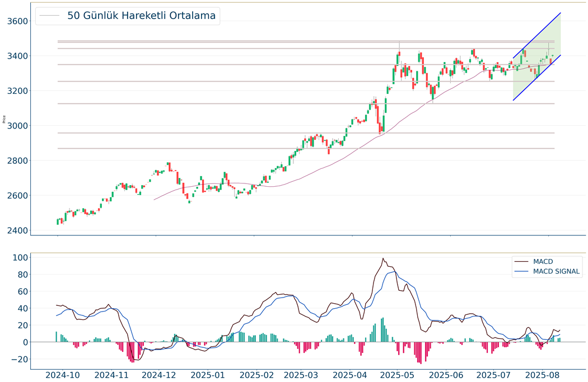Click the 2024-12 date label
The image size is (588, 382).
[x=160, y=375]
